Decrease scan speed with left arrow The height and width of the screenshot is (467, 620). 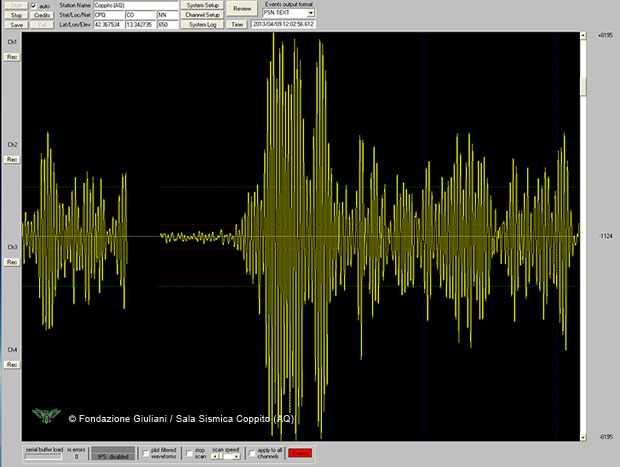(x=215, y=457)
